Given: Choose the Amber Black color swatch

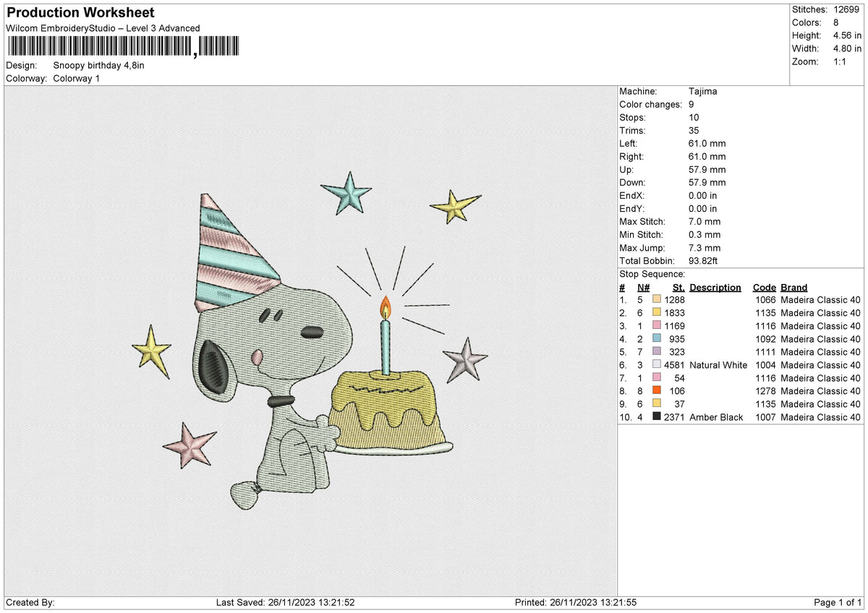Looking at the screenshot, I should pyautogui.click(x=657, y=416).
